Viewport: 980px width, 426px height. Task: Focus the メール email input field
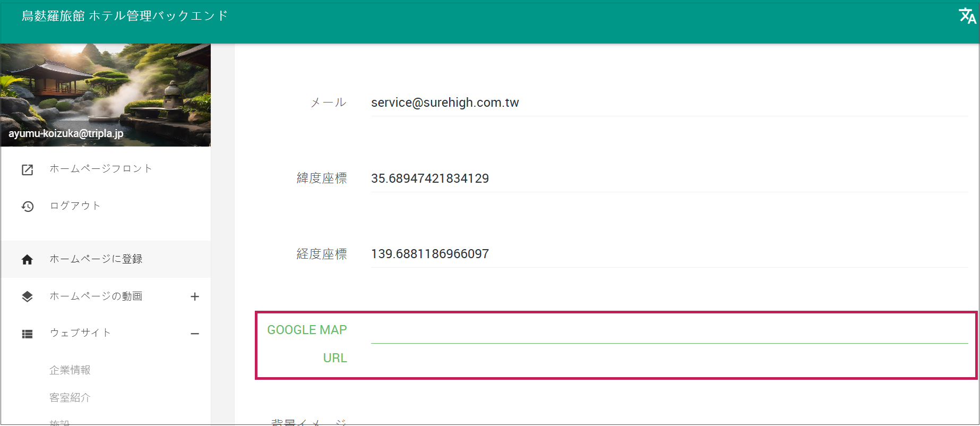click(x=669, y=103)
